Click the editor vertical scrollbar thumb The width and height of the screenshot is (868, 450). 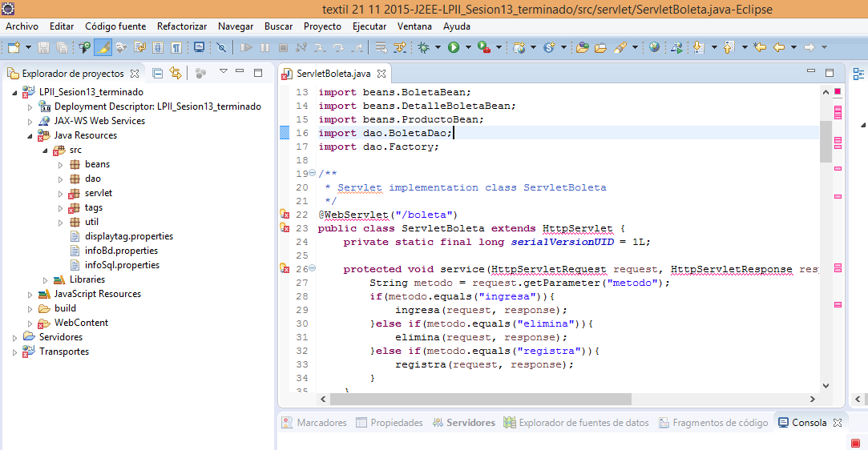826,142
